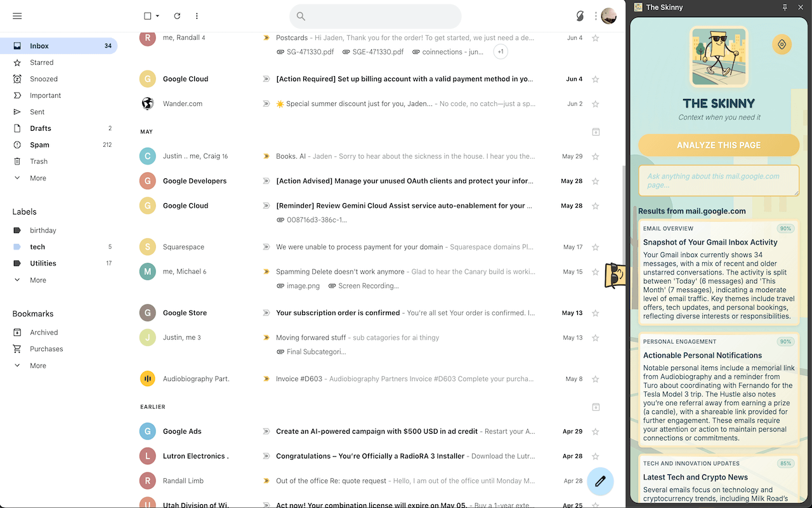Open the user profile avatar
The height and width of the screenshot is (508, 812).
pos(609,16)
